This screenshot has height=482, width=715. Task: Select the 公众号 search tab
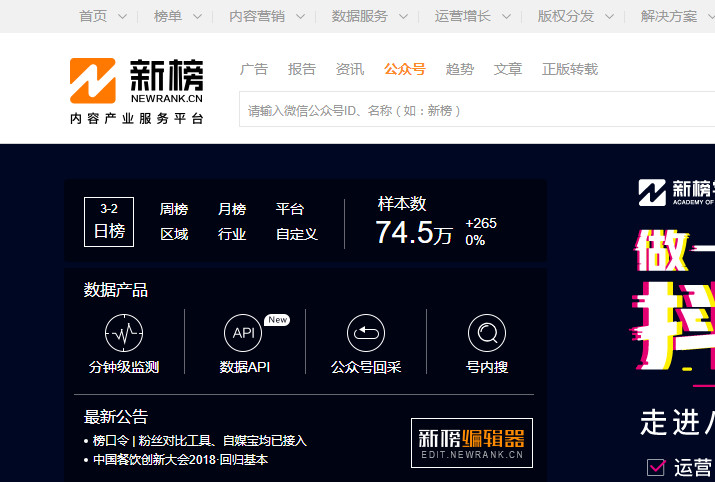coord(404,69)
